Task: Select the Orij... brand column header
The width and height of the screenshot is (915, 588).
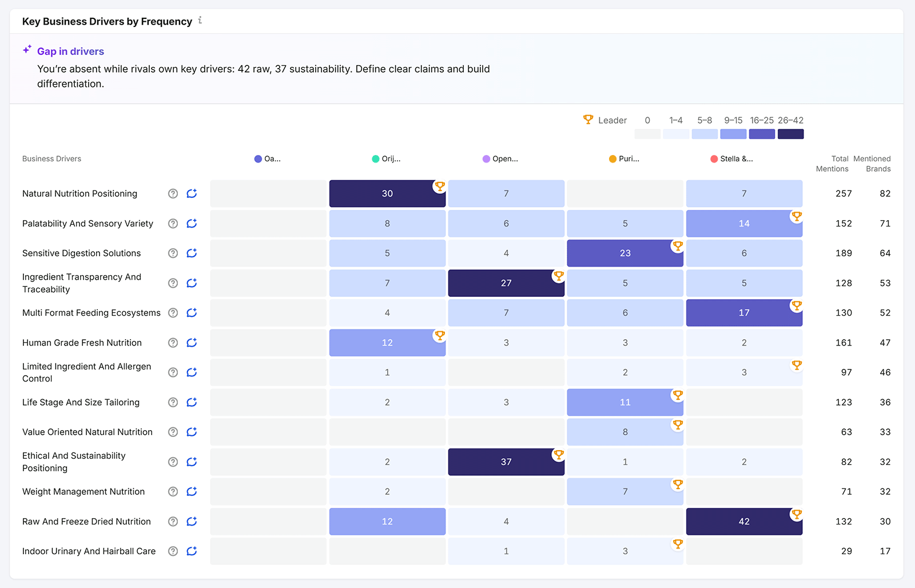Action: click(x=386, y=159)
